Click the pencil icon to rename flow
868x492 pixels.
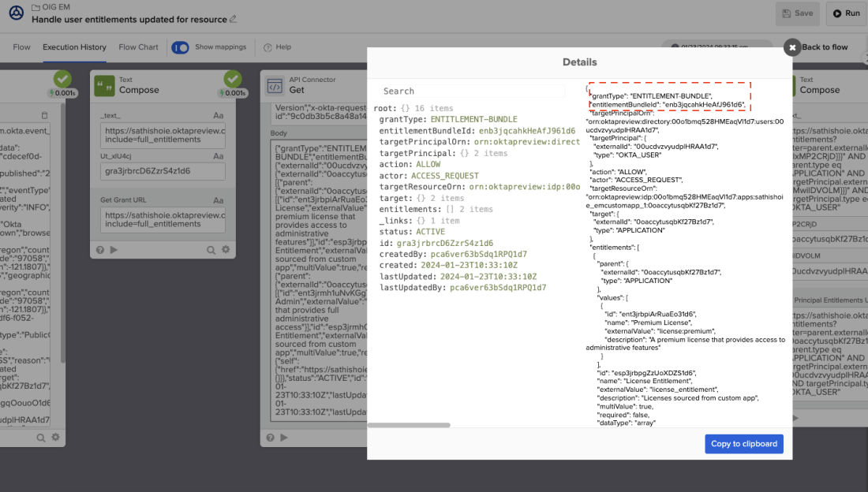(x=233, y=20)
